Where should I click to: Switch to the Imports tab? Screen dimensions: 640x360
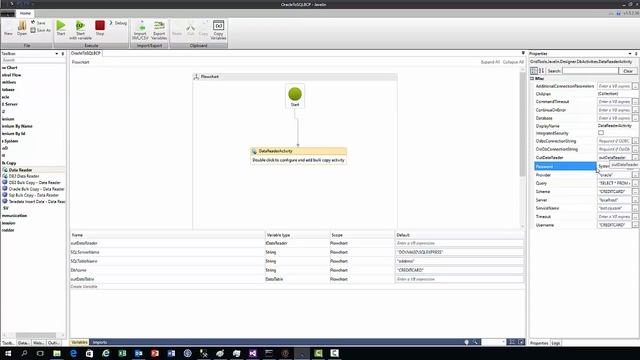(x=100, y=342)
